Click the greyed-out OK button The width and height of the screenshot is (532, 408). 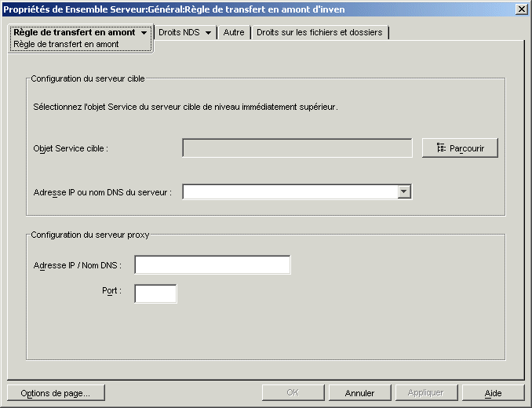coord(293,393)
